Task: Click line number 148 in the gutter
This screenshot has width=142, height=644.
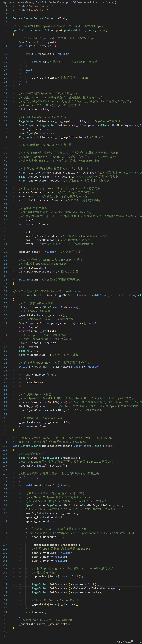Action: [5, 589]
